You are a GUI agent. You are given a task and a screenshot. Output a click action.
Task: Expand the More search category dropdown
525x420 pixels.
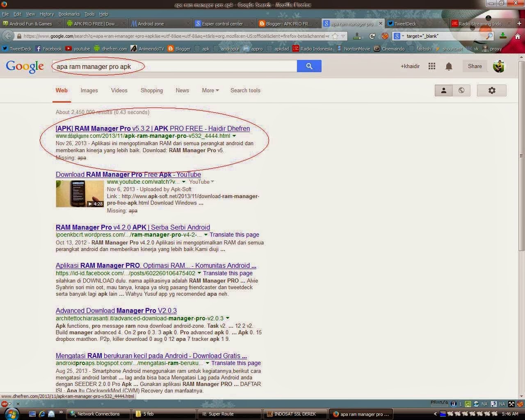tap(210, 91)
